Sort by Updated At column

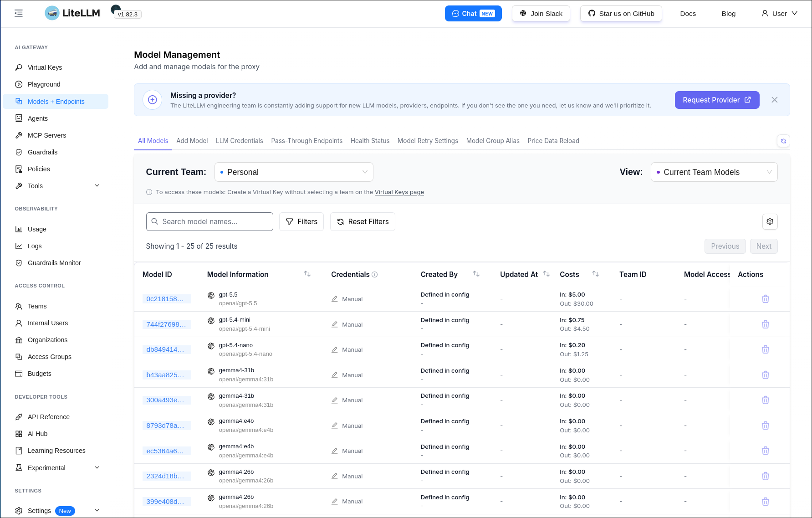[546, 274]
